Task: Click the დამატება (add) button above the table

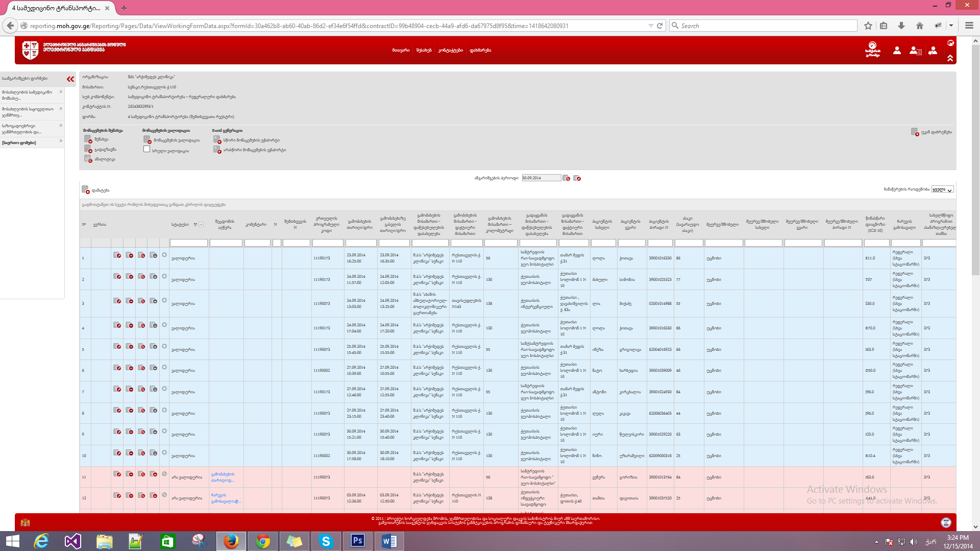Action: pos(96,190)
